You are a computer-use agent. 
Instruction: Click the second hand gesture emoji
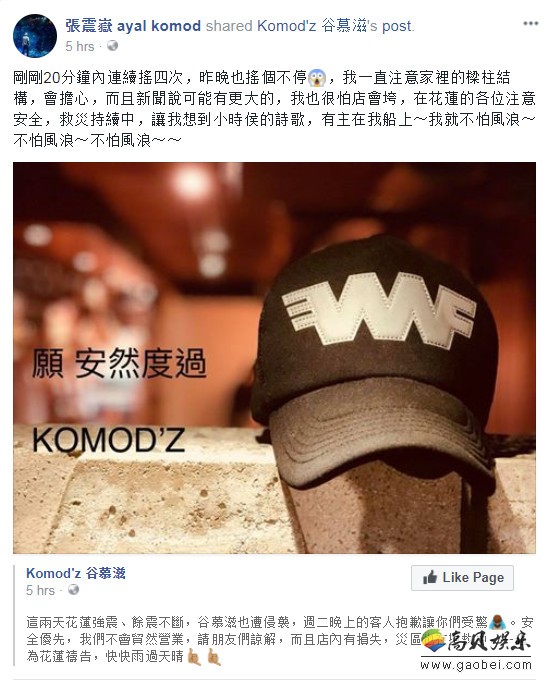pos(214,657)
